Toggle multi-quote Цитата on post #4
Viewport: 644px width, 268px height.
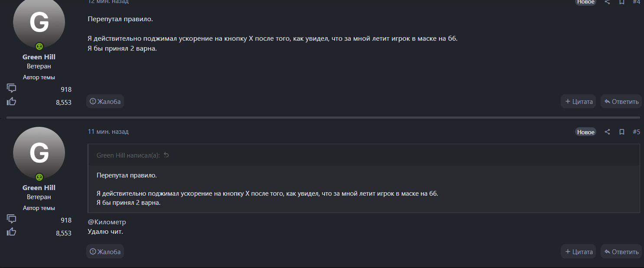[x=578, y=102]
